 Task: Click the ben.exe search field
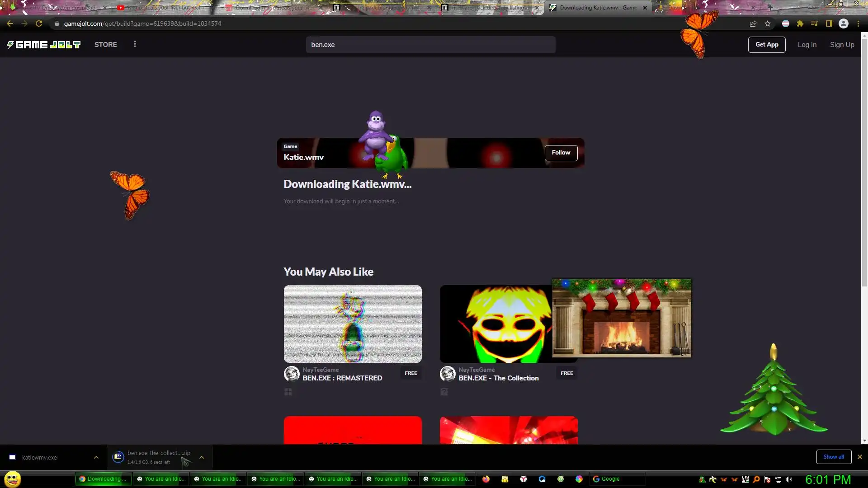coord(430,45)
